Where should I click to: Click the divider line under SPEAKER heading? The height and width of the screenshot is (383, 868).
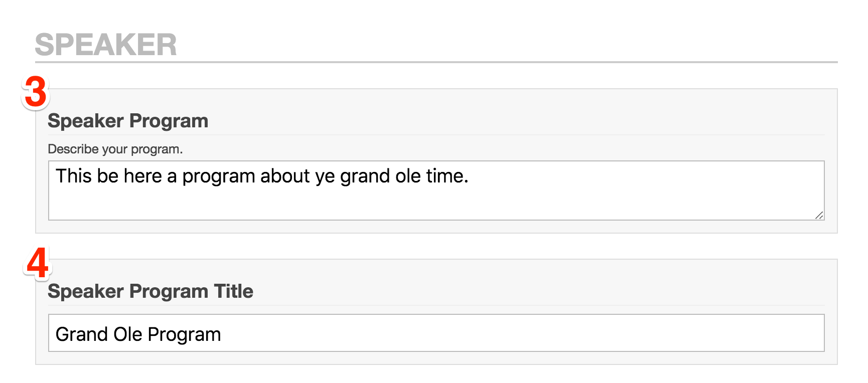point(436,62)
